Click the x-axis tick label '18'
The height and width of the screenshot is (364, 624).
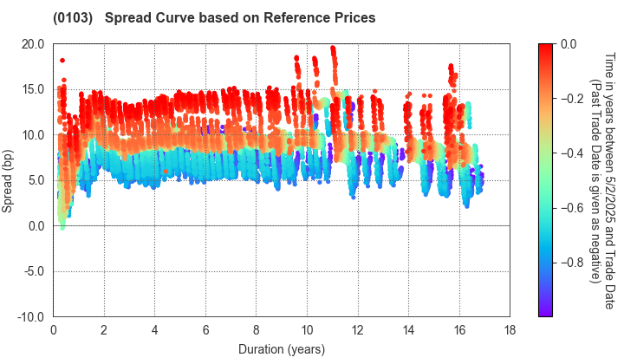point(510,330)
